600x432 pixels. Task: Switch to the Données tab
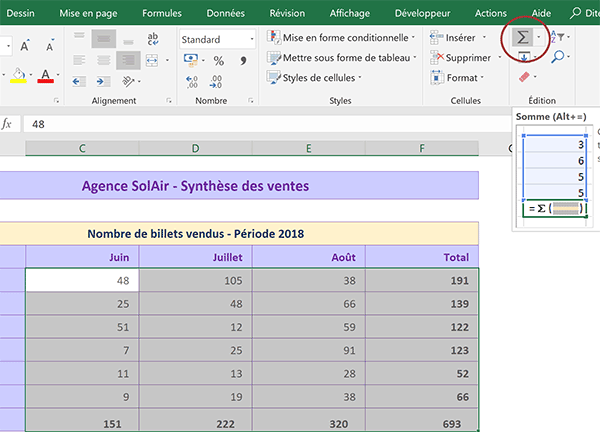[x=225, y=13]
